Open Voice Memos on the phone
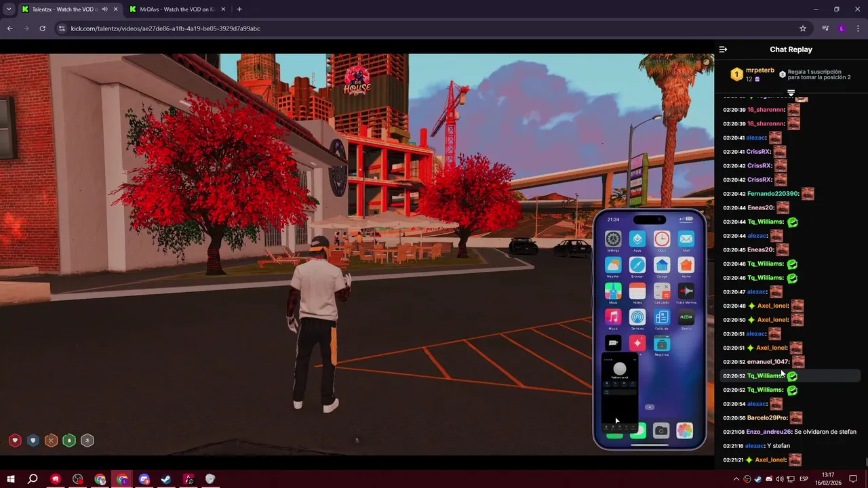 [686, 291]
